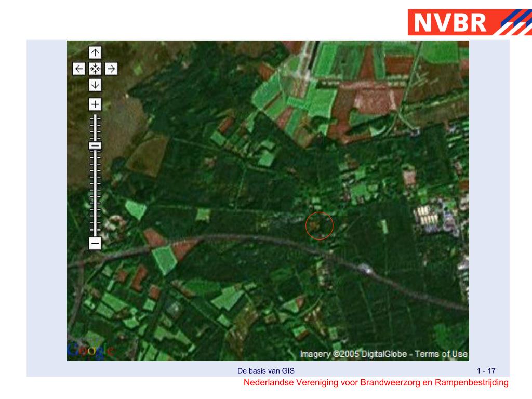Click the NVBR logo
The height and width of the screenshot is (399, 532).
[470, 22]
